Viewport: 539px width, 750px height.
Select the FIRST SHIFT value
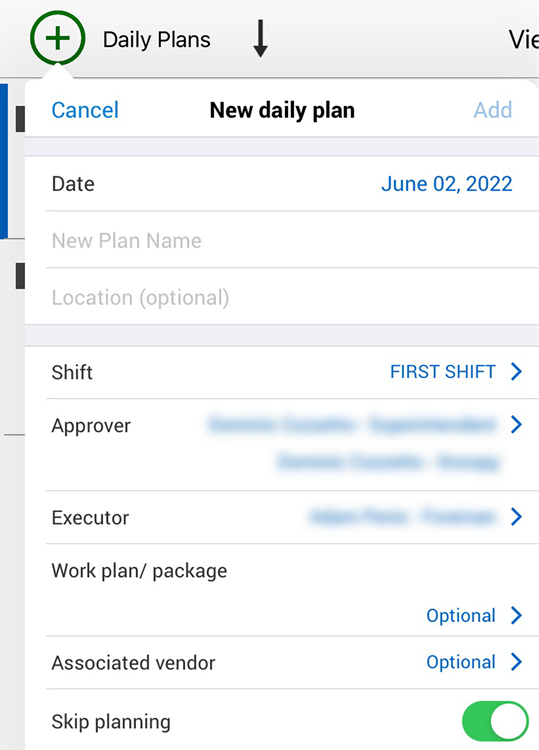442,372
